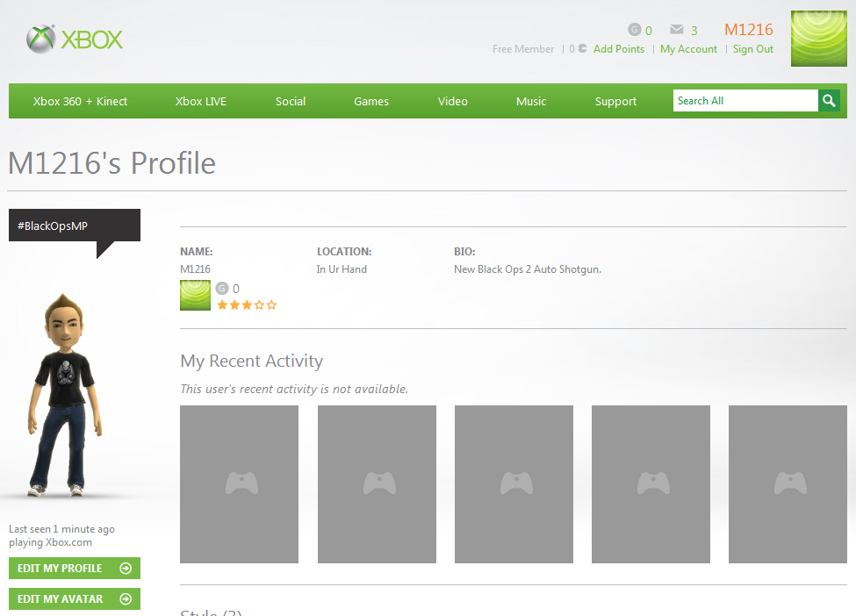
Task: Click the third recent activity game placeholder
Action: pos(514,484)
